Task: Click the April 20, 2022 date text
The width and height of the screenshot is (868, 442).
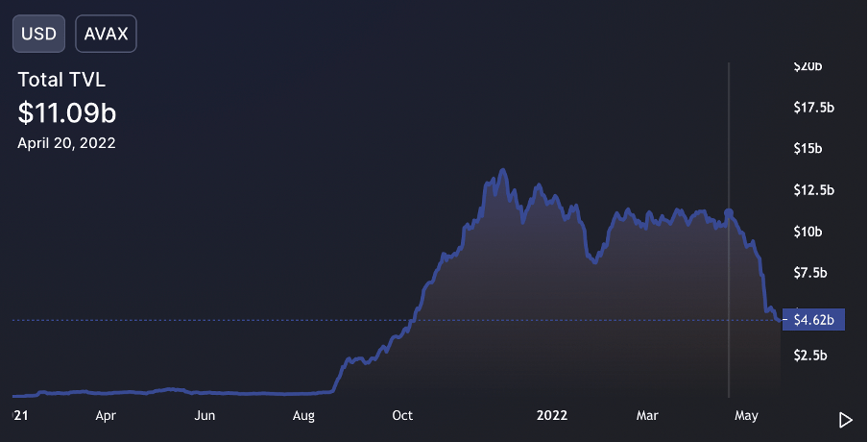Action: point(66,142)
